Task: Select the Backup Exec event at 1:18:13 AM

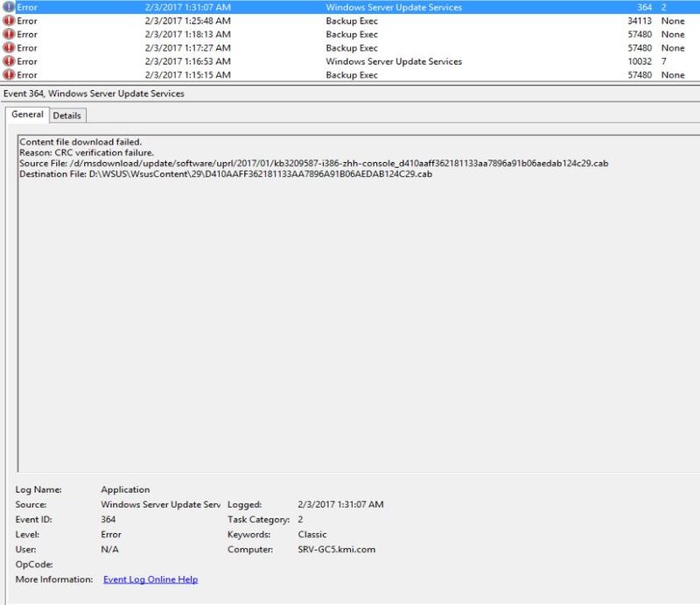Action: [262, 35]
